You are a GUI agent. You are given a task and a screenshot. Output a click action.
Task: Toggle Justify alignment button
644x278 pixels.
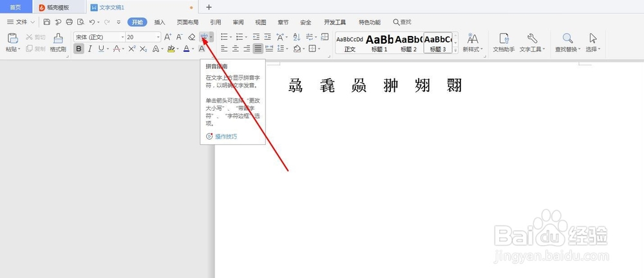point(258,49)
